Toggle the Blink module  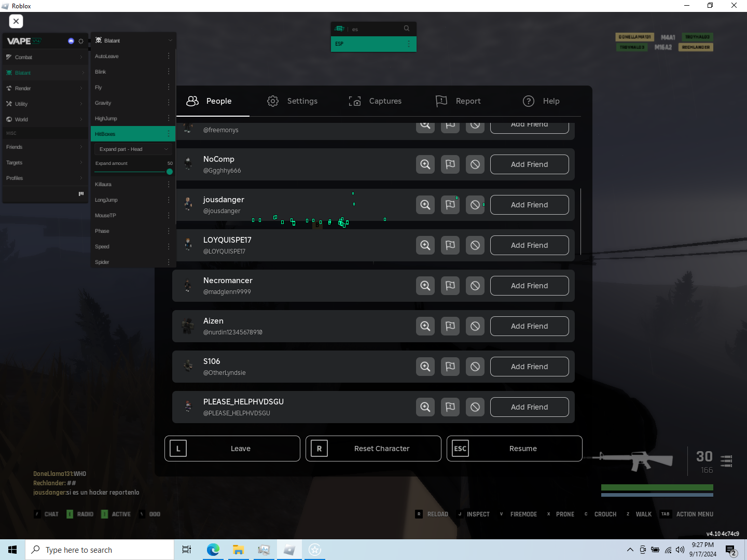coord(133,72)
